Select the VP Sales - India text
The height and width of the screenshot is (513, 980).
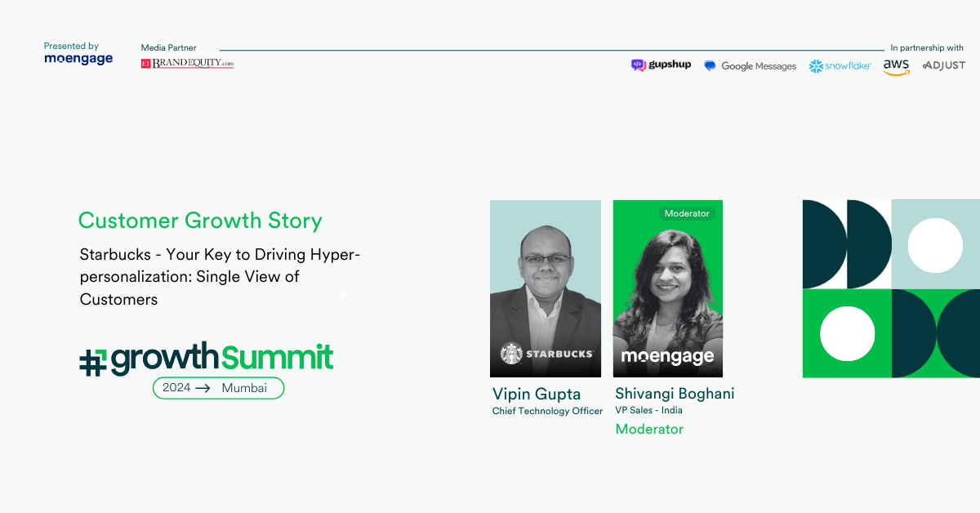[x=648, y=410]
